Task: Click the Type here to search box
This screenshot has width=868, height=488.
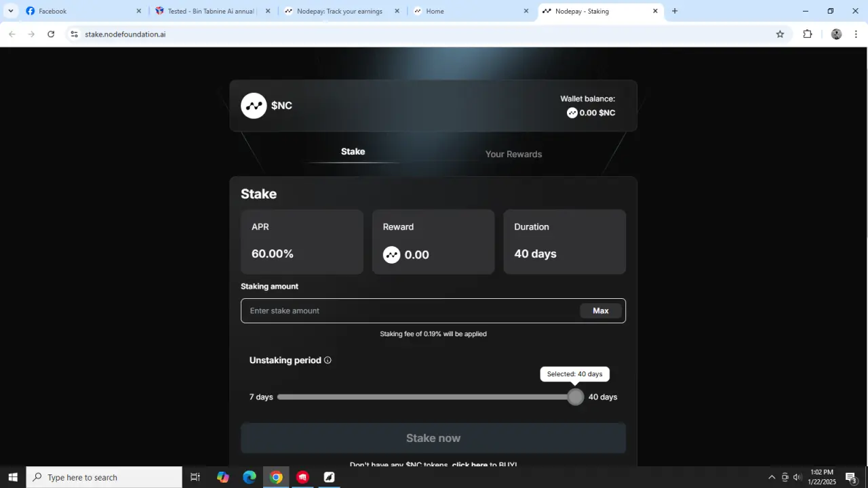Action: tap(104, 477)
